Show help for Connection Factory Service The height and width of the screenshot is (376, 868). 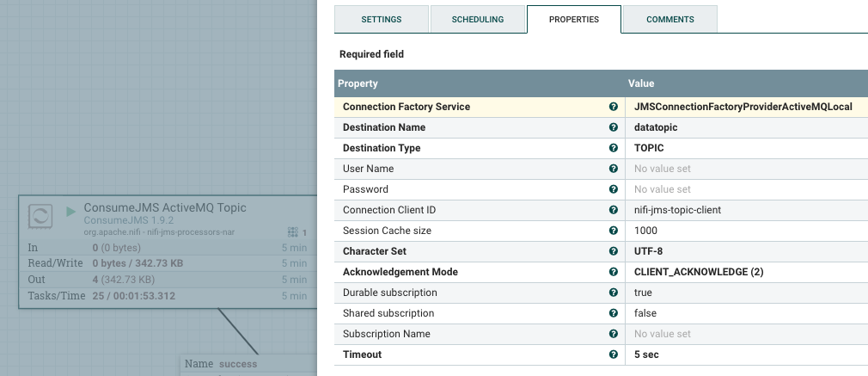click(614, 107)
